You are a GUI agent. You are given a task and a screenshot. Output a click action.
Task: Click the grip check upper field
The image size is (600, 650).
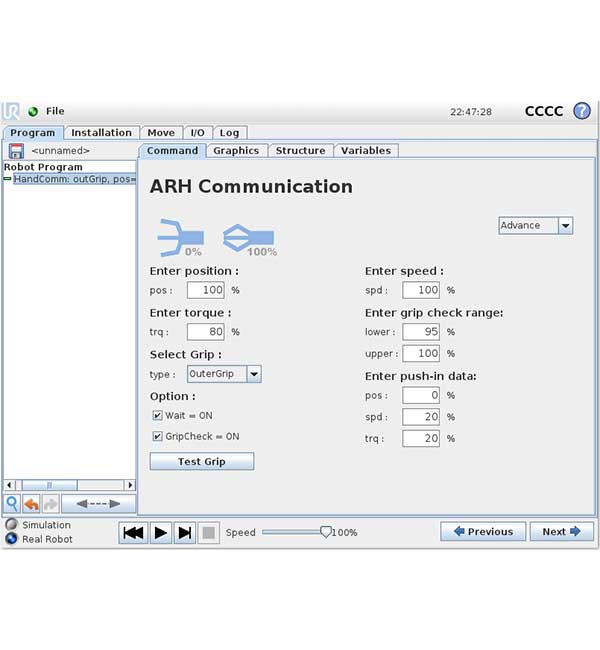tap(421, 354)
